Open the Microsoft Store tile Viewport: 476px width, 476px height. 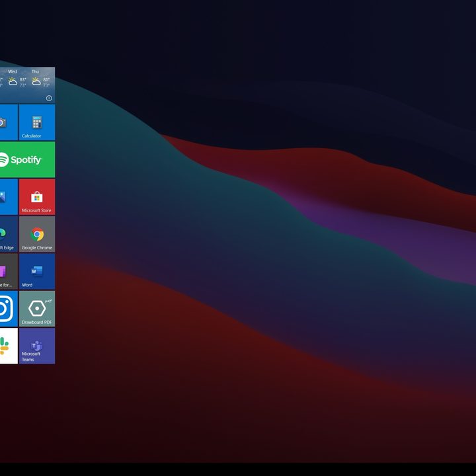pos(37,197)
